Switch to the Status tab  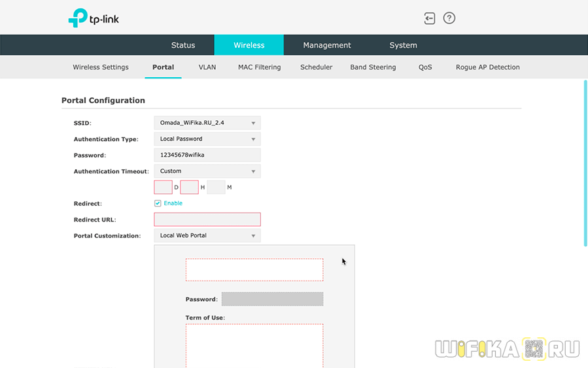tap(183, 45)
